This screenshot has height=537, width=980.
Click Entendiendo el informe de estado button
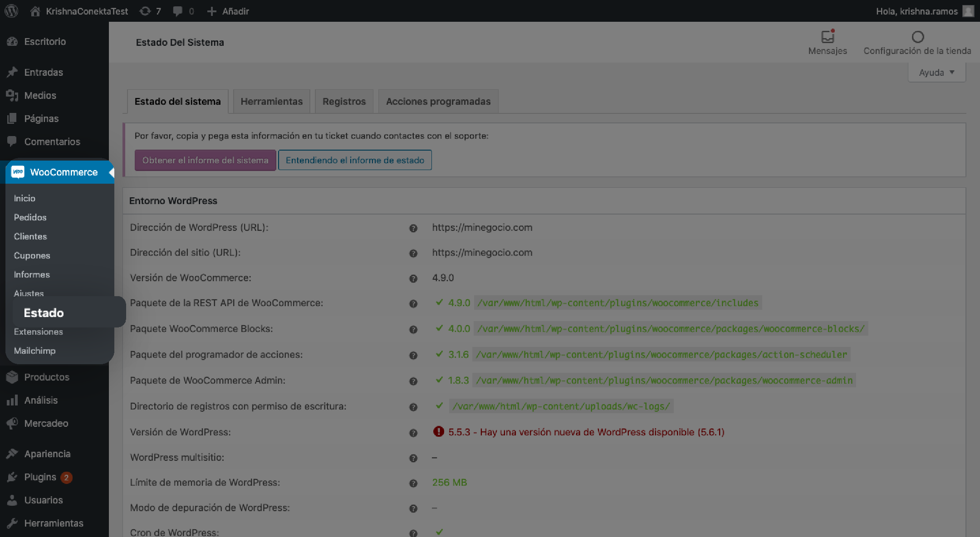coord(355,160)
